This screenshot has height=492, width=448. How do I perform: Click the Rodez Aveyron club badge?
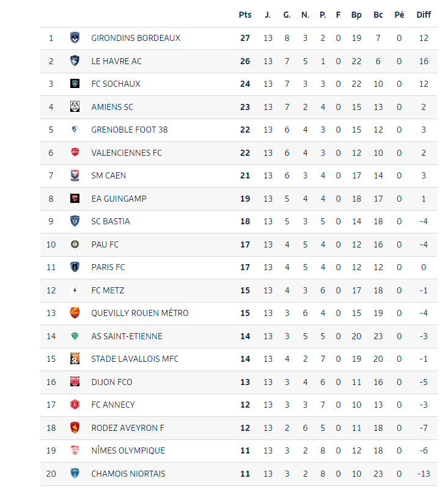click(x=75, y=428)
